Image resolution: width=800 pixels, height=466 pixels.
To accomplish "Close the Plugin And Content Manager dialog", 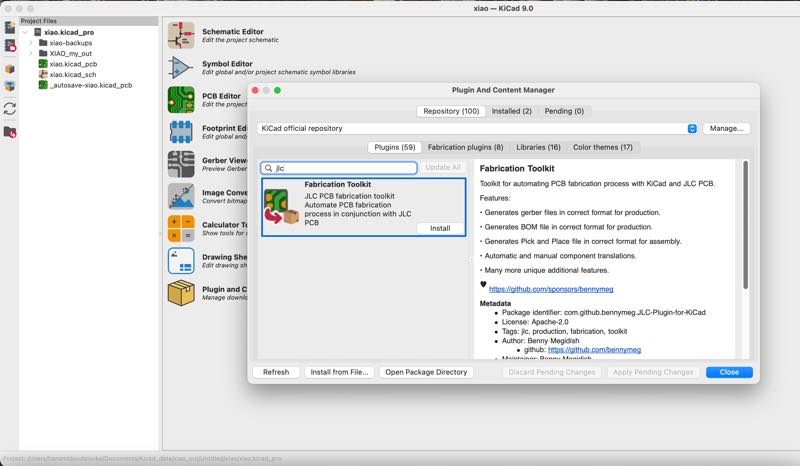I will coord(729,372).
